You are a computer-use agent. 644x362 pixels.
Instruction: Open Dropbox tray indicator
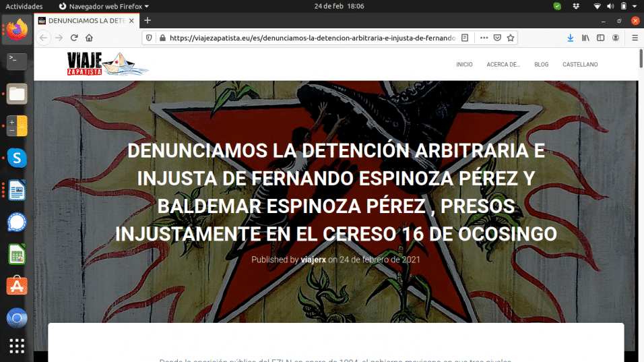click(x=576, y=6)
